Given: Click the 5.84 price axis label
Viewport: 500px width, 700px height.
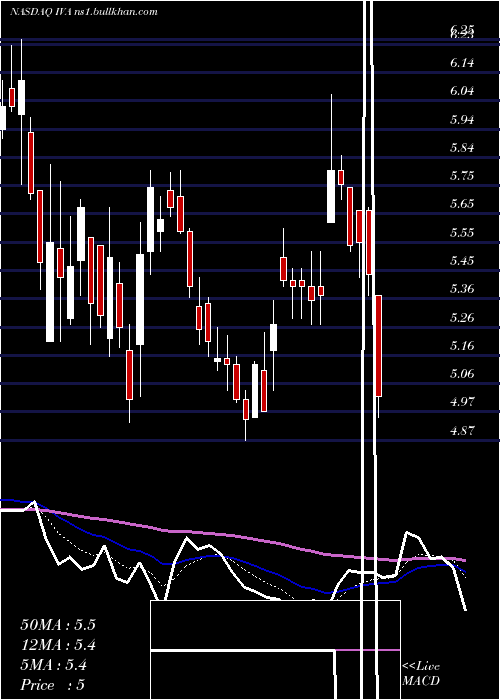Looking at the screenshot, I should (462, 147).
